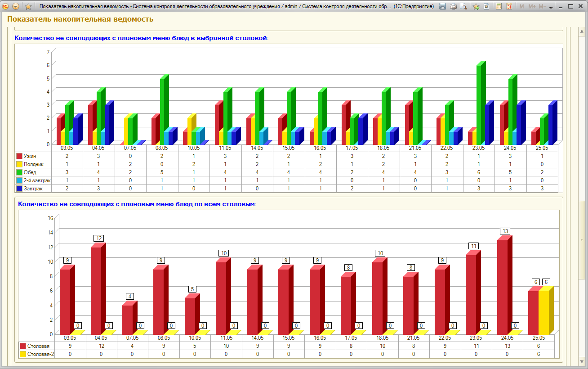Click the star page favorites icon
The width and height of the screenshot is (588, 369).
pyautogui.click(x=486, y=6)
